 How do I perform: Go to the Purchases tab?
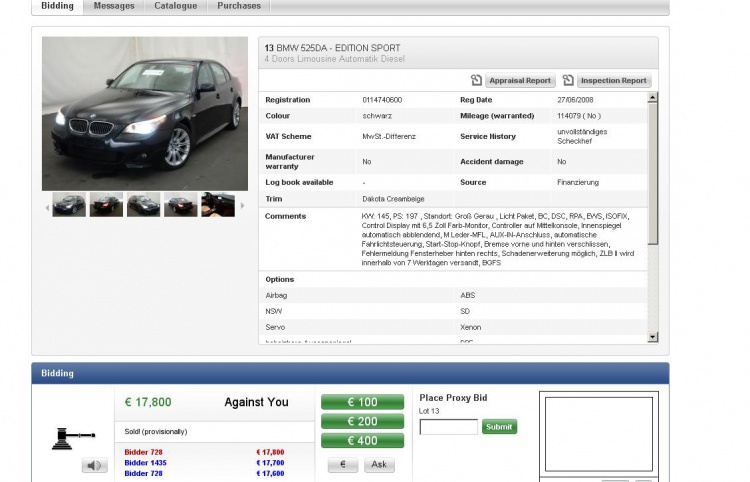coord(239,6)
